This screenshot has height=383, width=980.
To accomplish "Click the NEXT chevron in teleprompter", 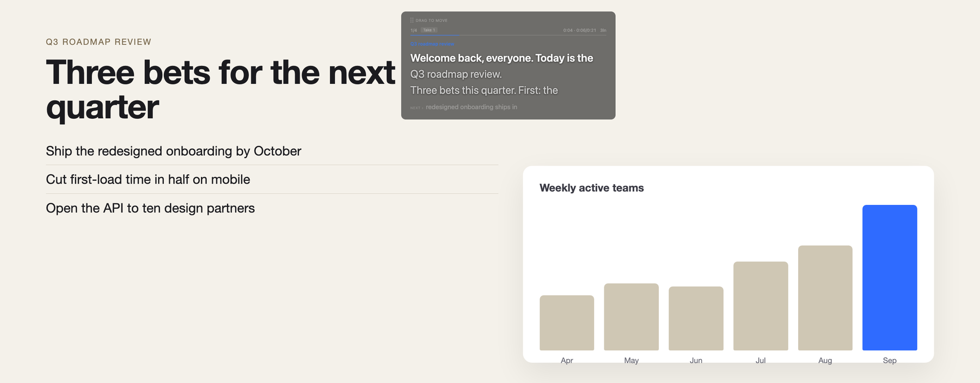I will pyautogui.click(x=422, y=108).
